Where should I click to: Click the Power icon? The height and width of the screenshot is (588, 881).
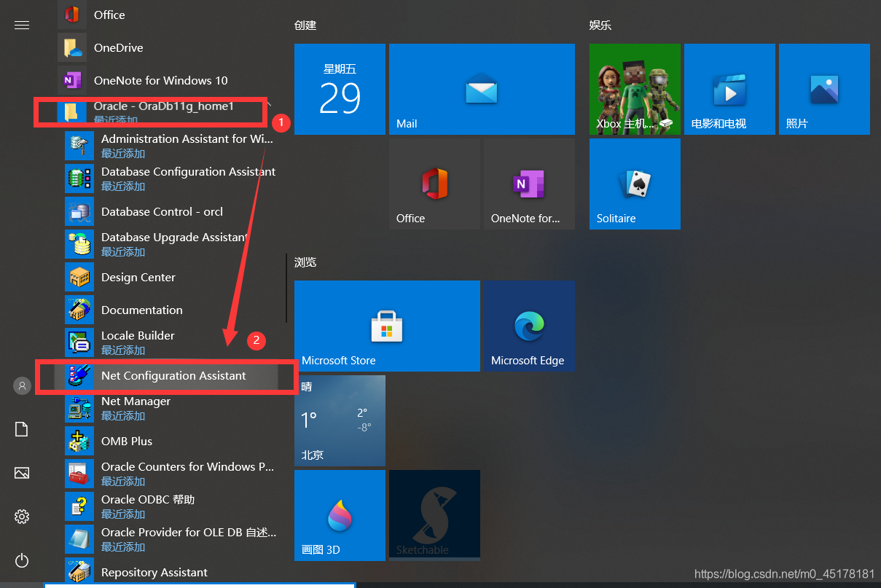(x=22, y=560)
